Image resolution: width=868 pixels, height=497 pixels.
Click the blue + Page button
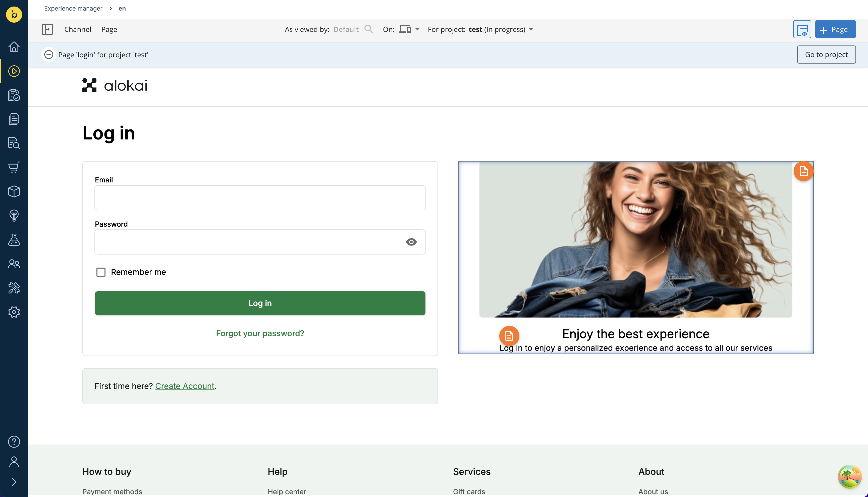pyautogui.click(x=835, y=29)
